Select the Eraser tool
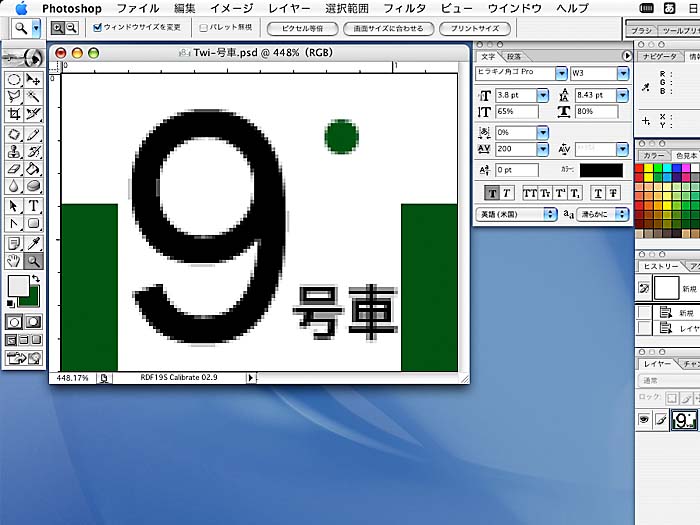Viewport: 700px width, 525px height. click(14, 168)
